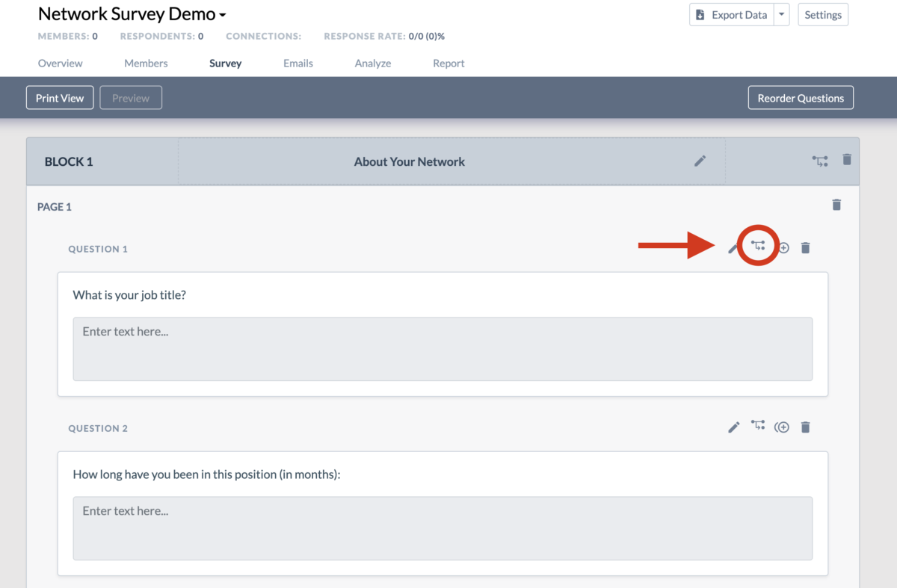This screenshot has width=897, height=588.
Task: Add a question below Question 2
Action: tap(782, 427)
